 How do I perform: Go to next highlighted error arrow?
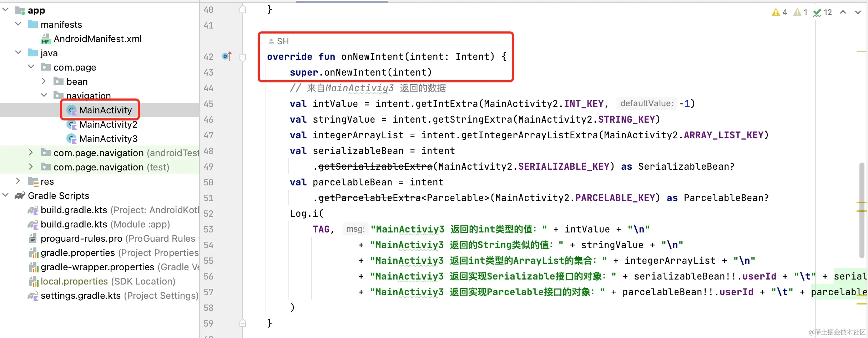coord(858,12)
